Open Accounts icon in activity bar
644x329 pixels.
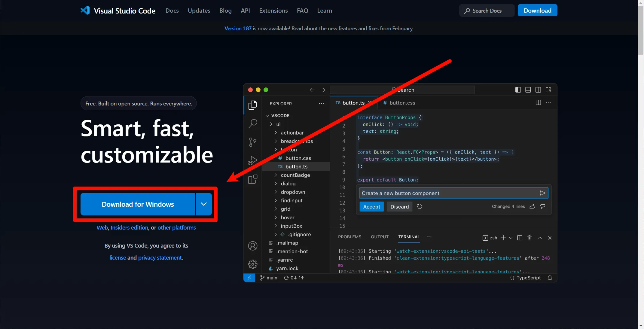tap(253, 246)
